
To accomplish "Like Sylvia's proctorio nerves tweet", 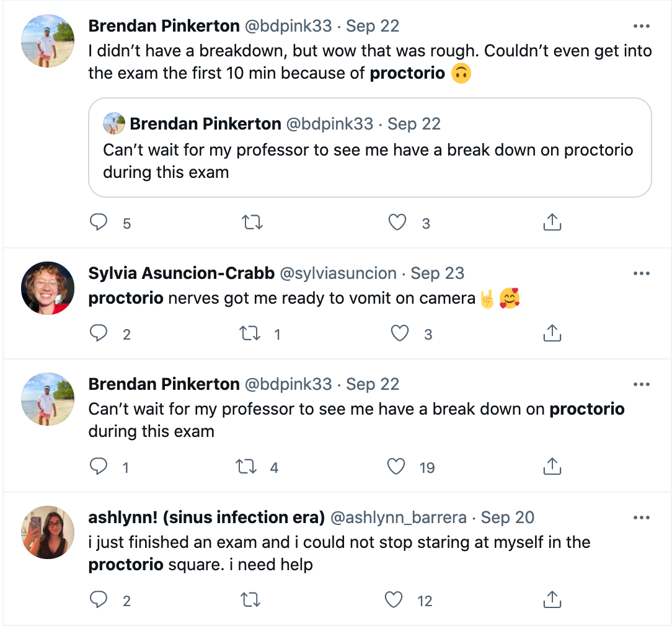I will (x=400, y=334).
